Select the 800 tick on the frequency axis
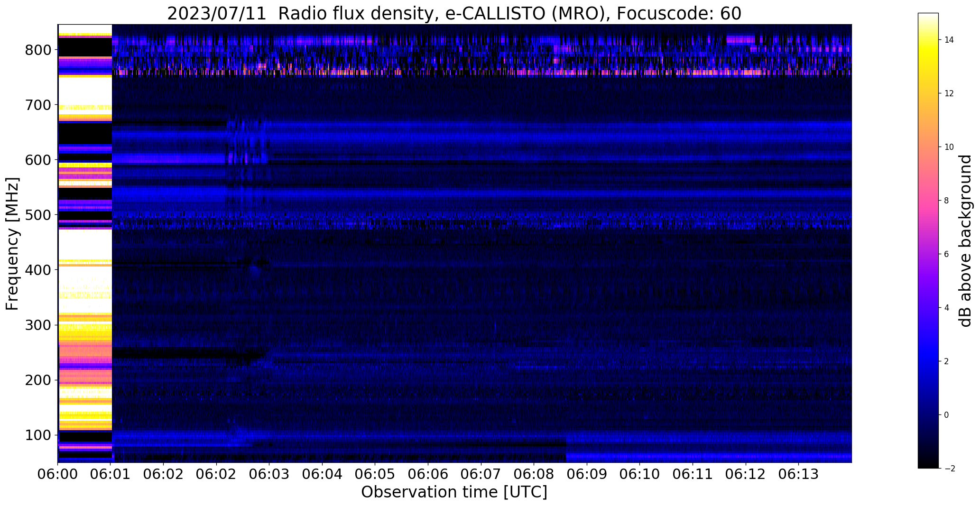 [x=38, y=50]
